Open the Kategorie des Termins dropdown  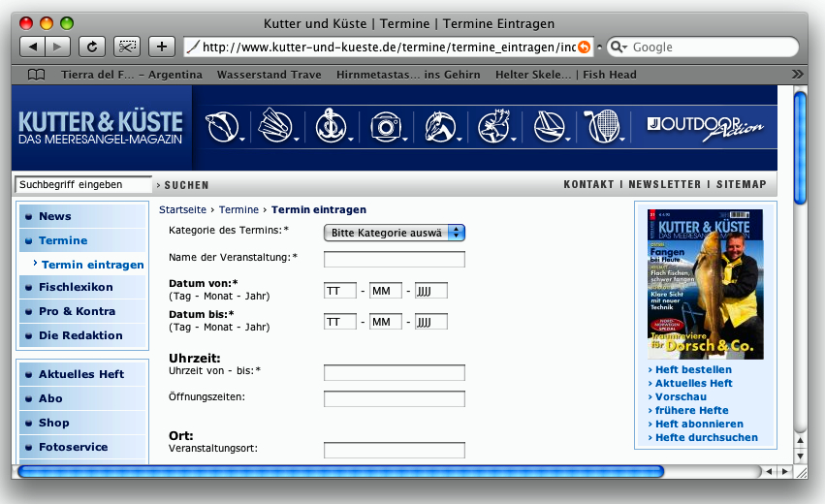point(394,233)
